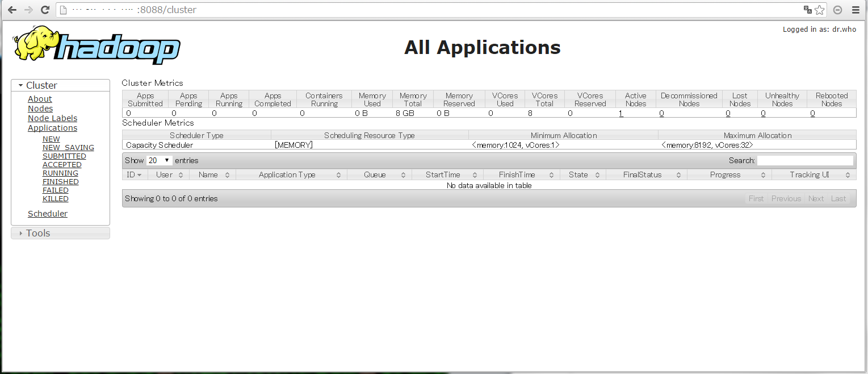Open the Show entries count dropdown

pyautogui.click(x=159, y=160)
